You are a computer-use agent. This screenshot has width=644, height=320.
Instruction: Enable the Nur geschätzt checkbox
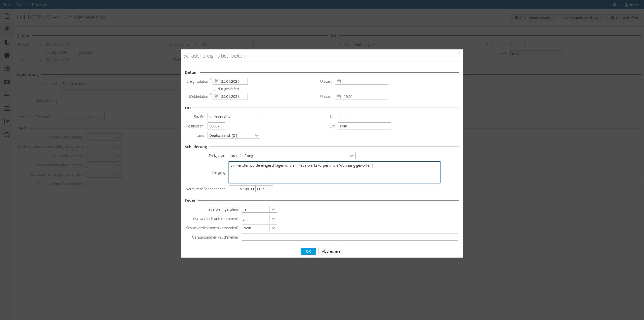214,89
